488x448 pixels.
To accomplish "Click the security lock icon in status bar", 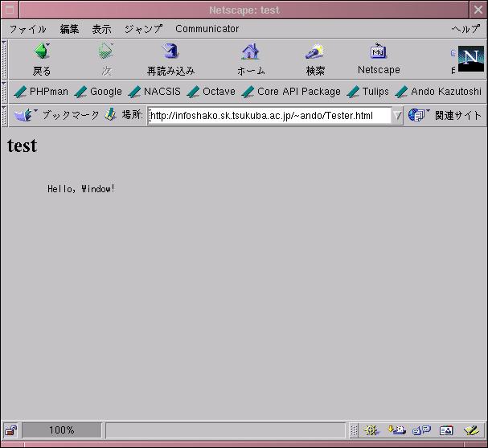I will (x=11, y=430).
